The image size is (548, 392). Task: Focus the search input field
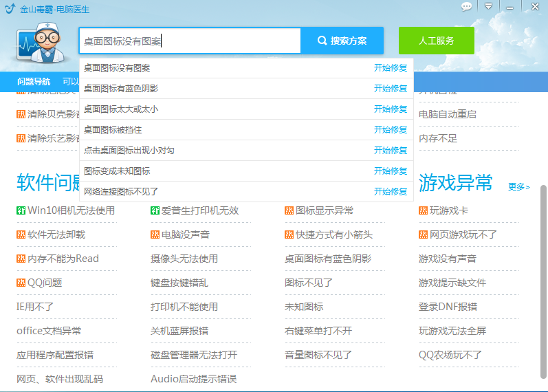(x=190, y=41)
